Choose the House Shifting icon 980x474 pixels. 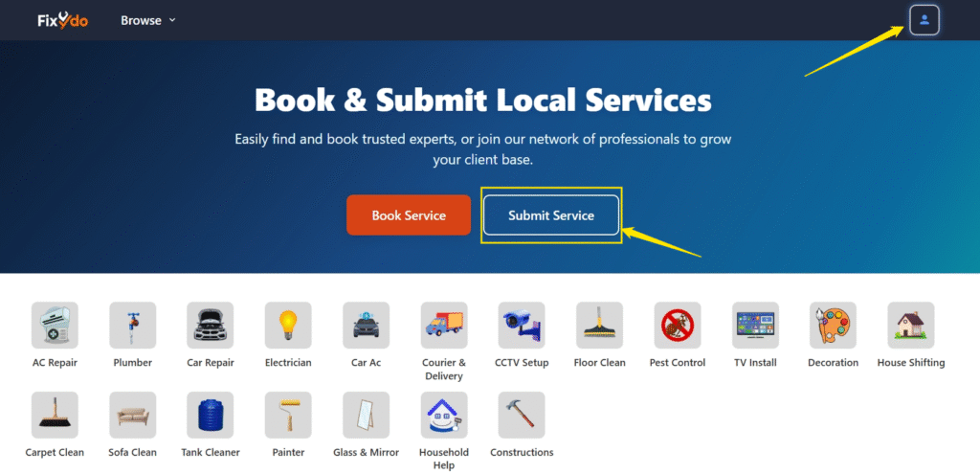click(911, 326)
